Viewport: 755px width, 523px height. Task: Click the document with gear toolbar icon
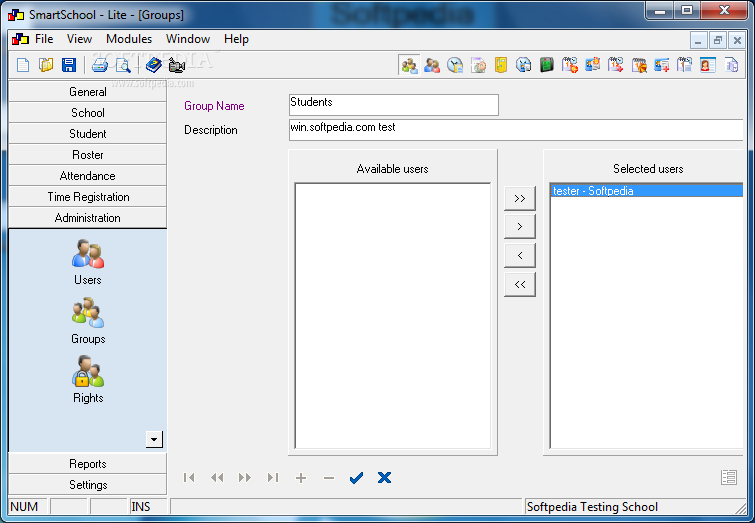click(x=478, y=65)
